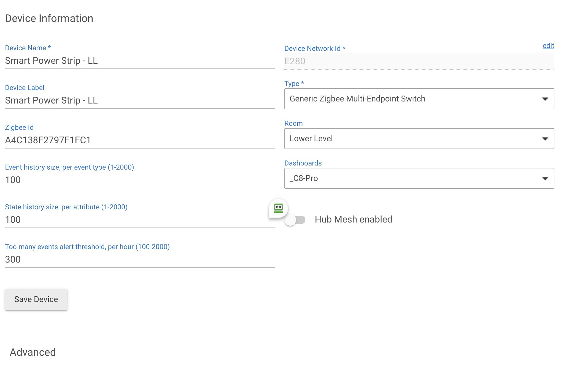Select the Zigbee Id input field
588x369 pixels.
click(140, 140)
